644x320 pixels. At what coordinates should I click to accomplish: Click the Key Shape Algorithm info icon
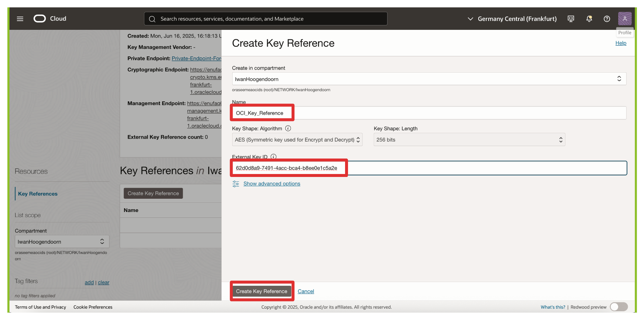coord(288,128)
